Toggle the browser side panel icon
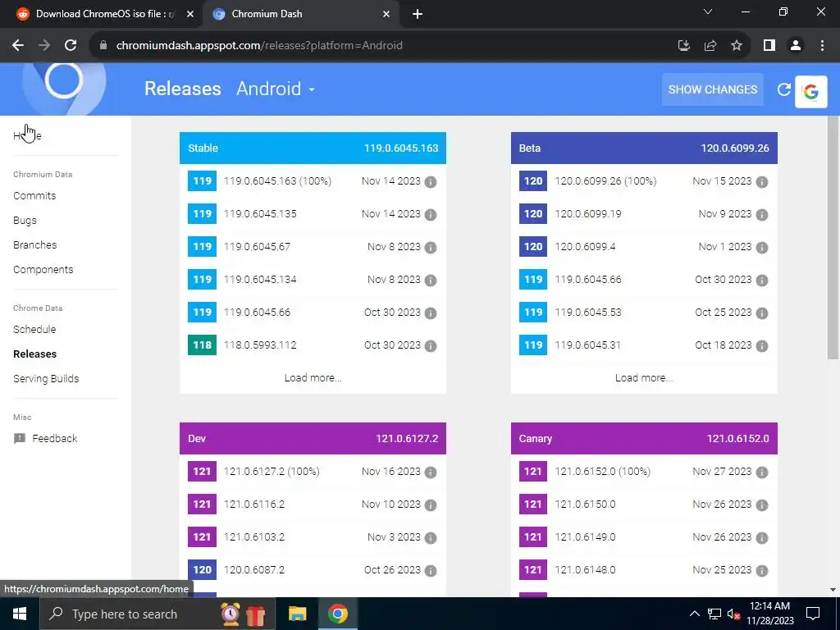Screen dimensions: 840x630 769,46
